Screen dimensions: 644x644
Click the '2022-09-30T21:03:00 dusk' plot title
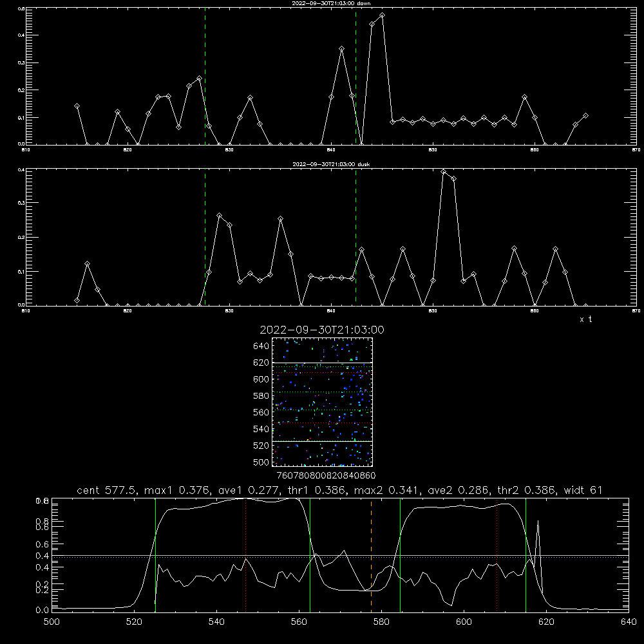tap(331, 164)
